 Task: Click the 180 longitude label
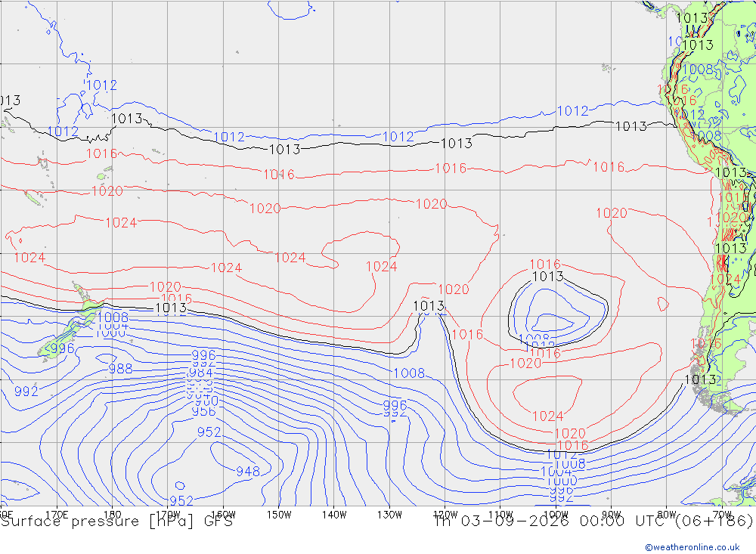113,515
